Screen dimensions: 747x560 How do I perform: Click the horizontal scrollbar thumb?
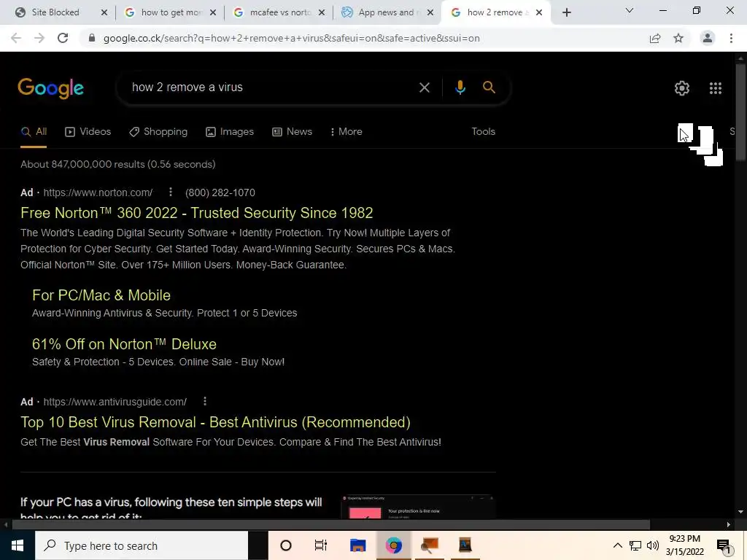point(330,525)
